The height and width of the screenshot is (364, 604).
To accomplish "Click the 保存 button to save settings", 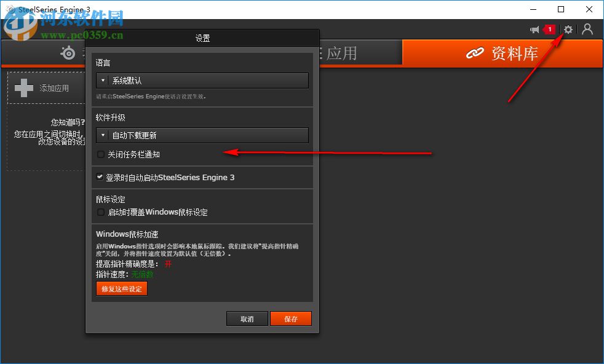I will pos(290,318).
